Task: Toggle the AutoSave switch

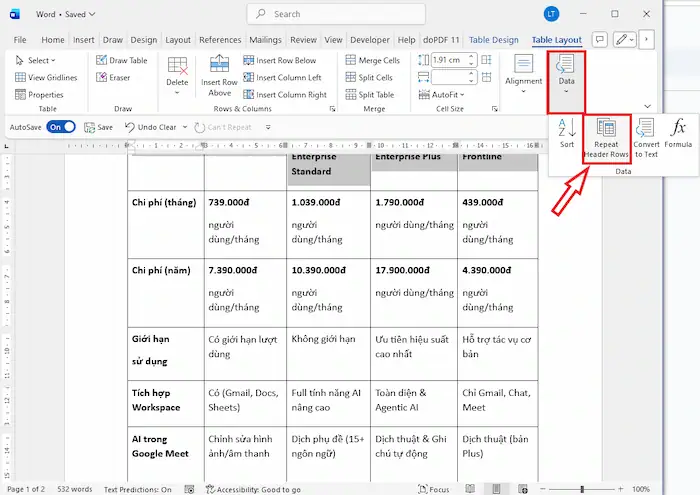Action: click(61, 127)
